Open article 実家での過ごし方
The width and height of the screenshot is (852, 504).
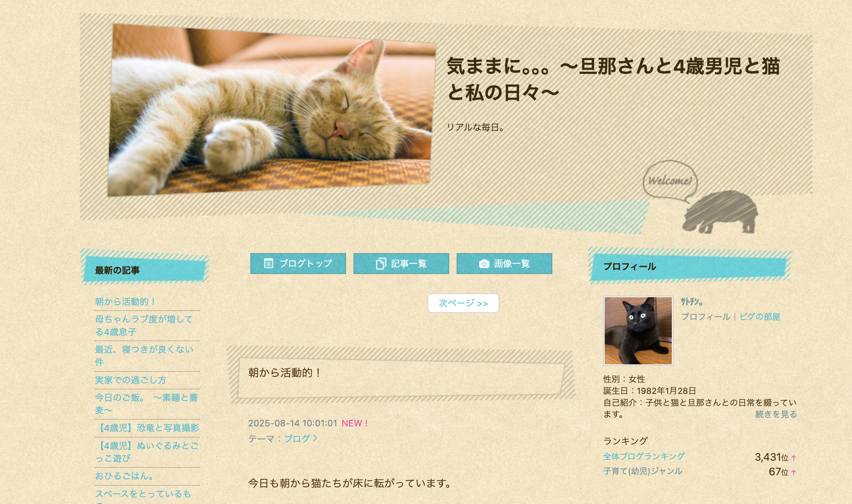[130, 380]
